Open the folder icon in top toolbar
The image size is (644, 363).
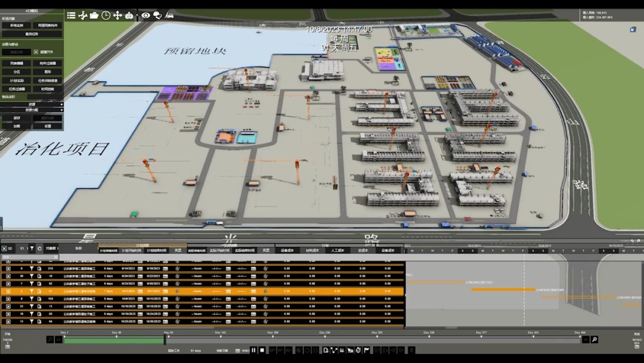(94, 16)
